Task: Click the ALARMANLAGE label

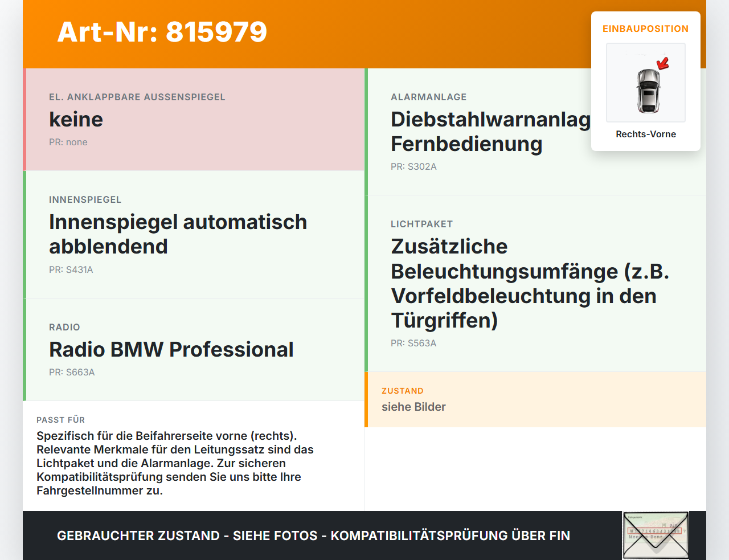Action: click(x=429, y=97)
